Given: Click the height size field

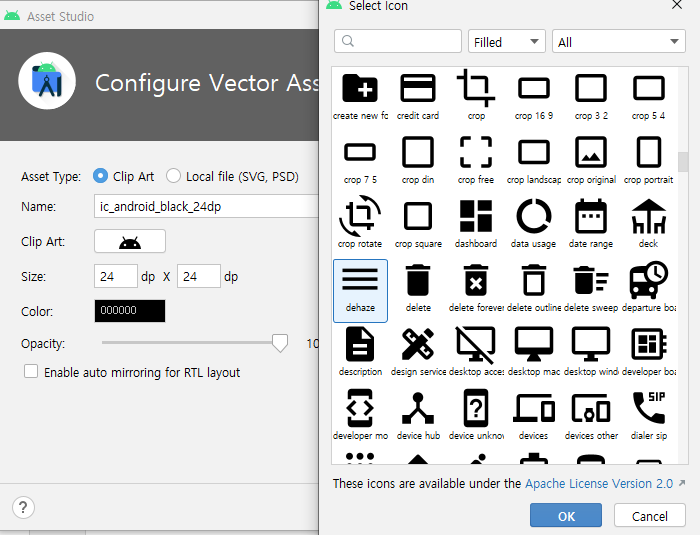Looking at the screenshot, I should tap(199, 276).
